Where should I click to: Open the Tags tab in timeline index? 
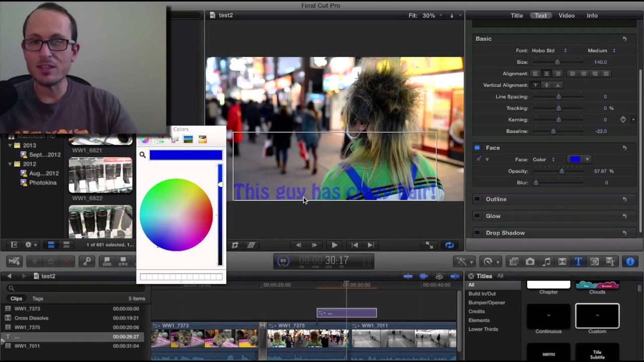(x=38, y=299)
